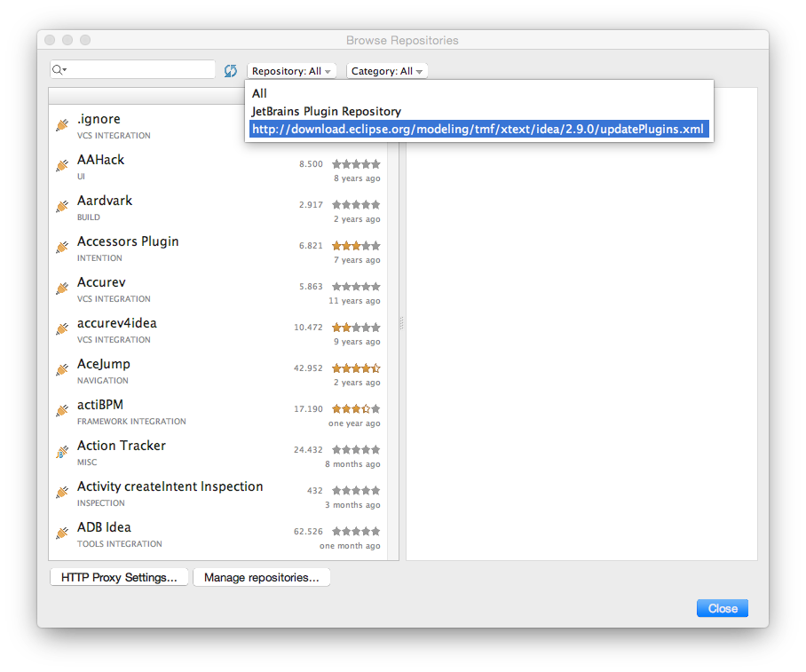Click the ADB Idea plugin icon
Image resolution: width=806 pixels, height=672 pixels.
[60, 534]
